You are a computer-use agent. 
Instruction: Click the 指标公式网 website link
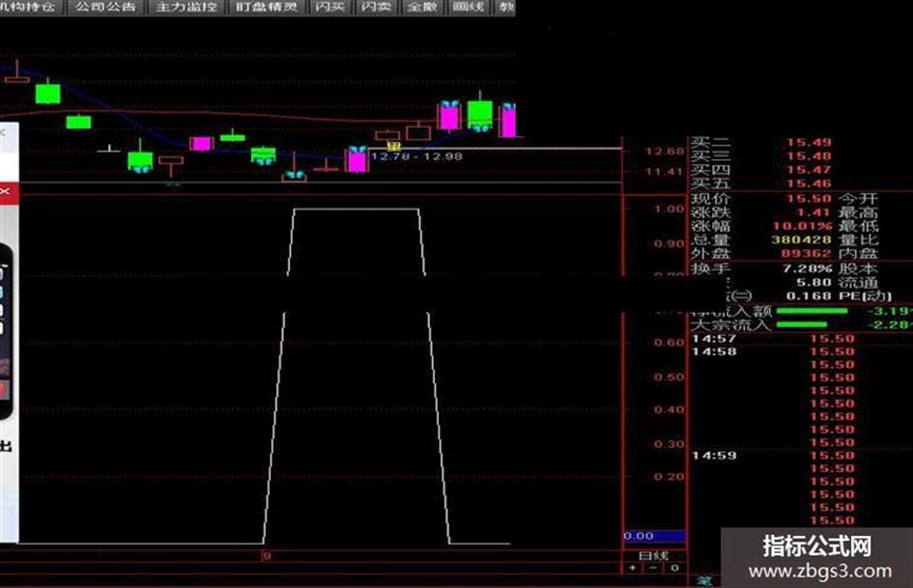click(818, 558)
